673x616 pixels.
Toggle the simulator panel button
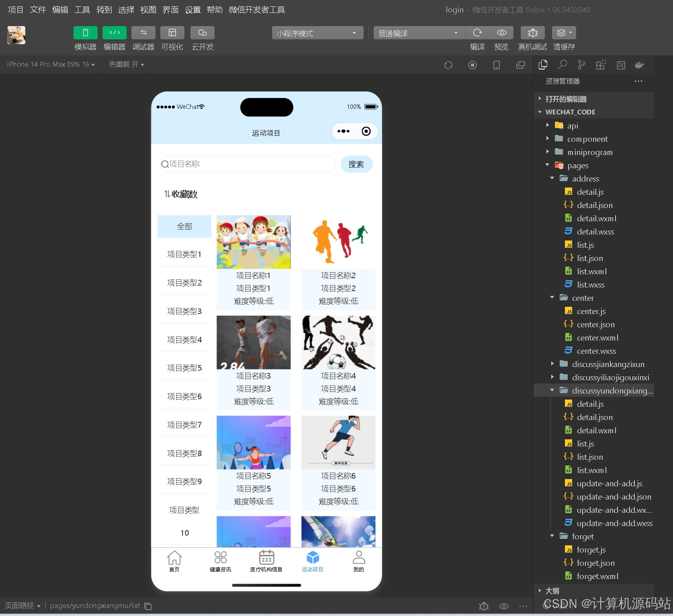[x=85, y=33]
